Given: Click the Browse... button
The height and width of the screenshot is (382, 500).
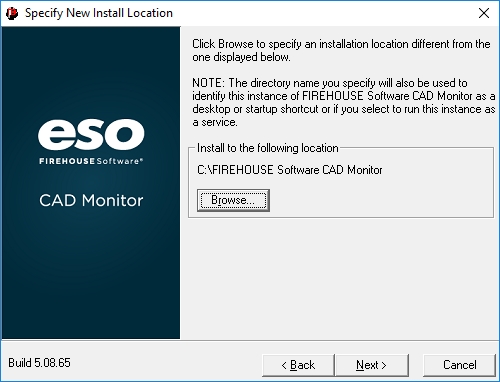Looking at the screenshot, I should point(233,200).
